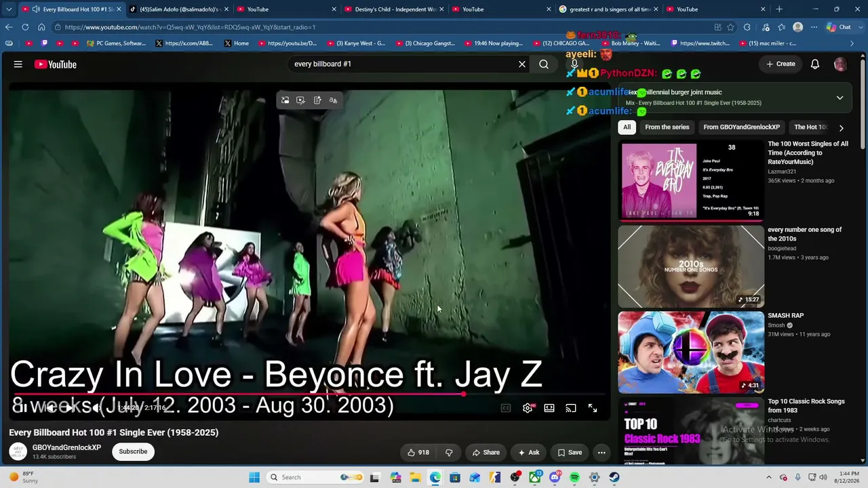
Task: Share this video
Action: coord(486,453)
